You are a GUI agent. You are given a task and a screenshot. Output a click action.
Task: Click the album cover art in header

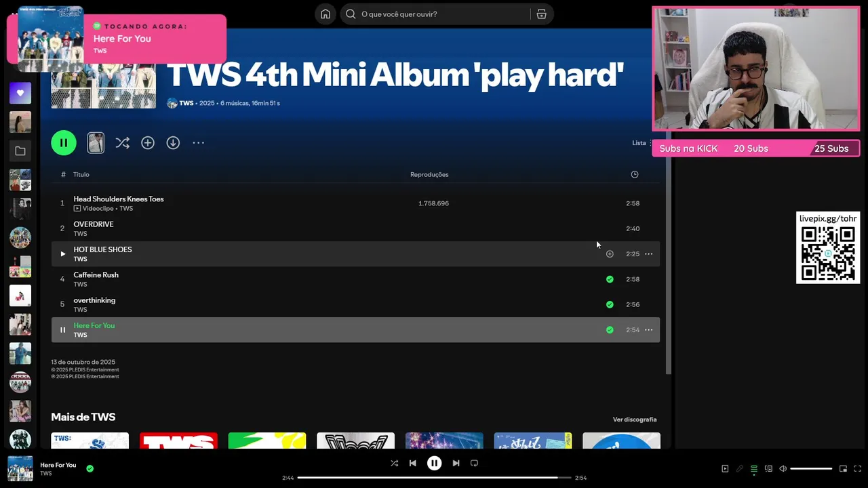click(x=103, y=86)
